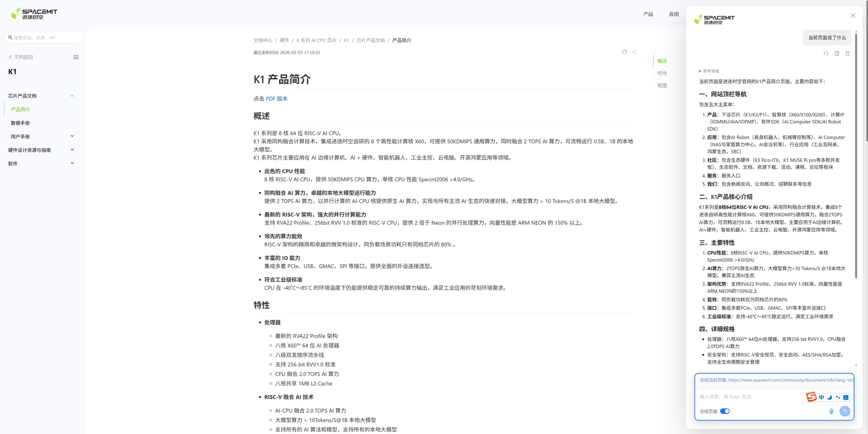Viewport: 868px width, 434px height.
Task: Toggle the 总结页面 switch off
Action: click(725, 411)
